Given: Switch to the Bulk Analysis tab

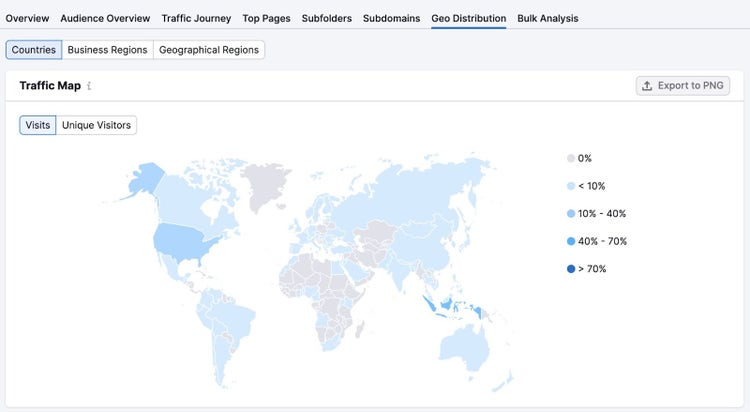Looking at the screenshot, I should [548, 18].
